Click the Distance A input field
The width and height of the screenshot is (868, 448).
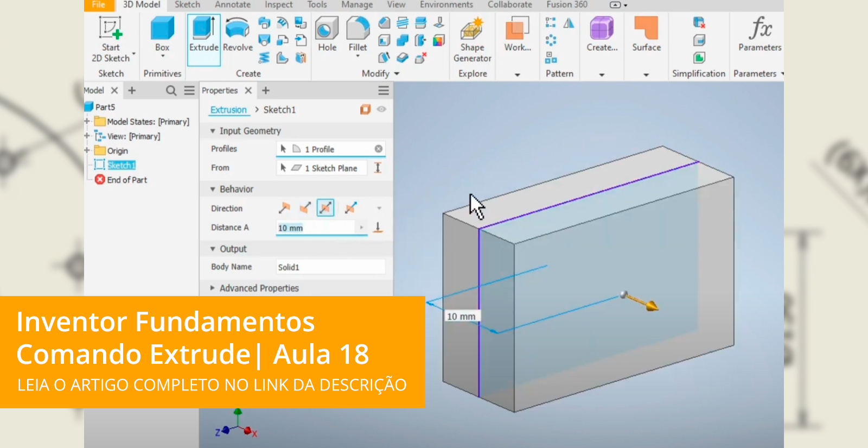coord(315,228)
